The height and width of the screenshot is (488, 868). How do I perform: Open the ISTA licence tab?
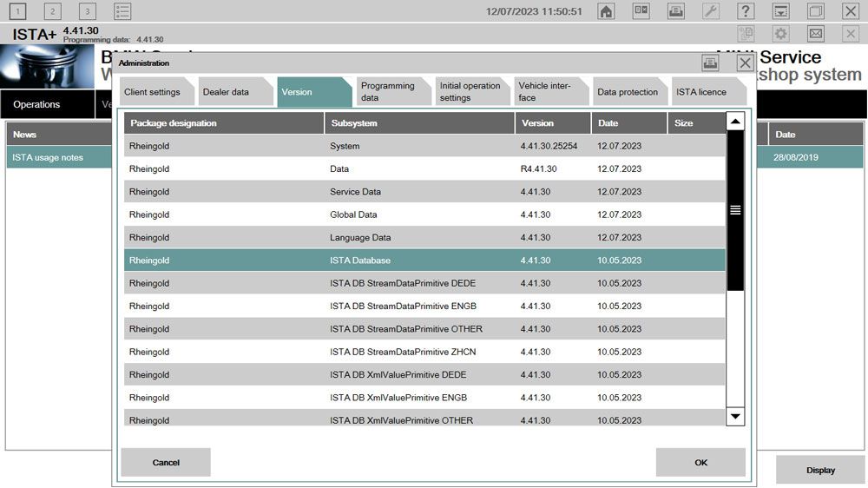[708, 91]
